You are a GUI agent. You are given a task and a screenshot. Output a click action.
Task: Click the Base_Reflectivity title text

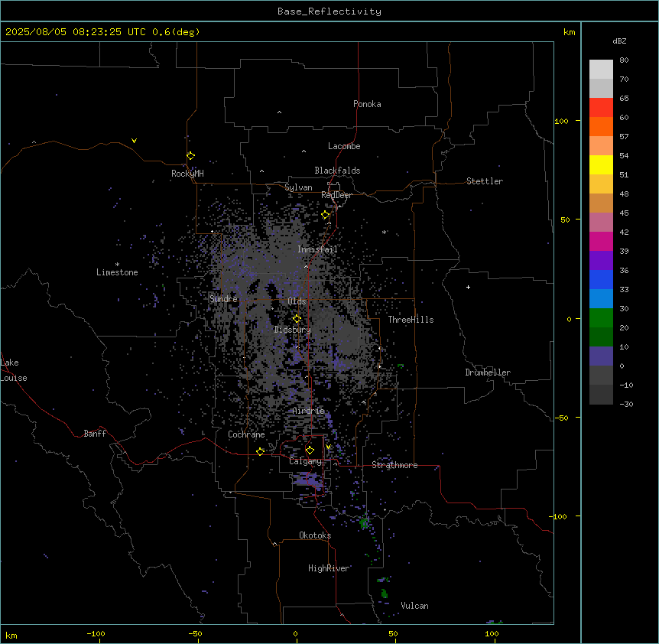click(x=329, y=11)
